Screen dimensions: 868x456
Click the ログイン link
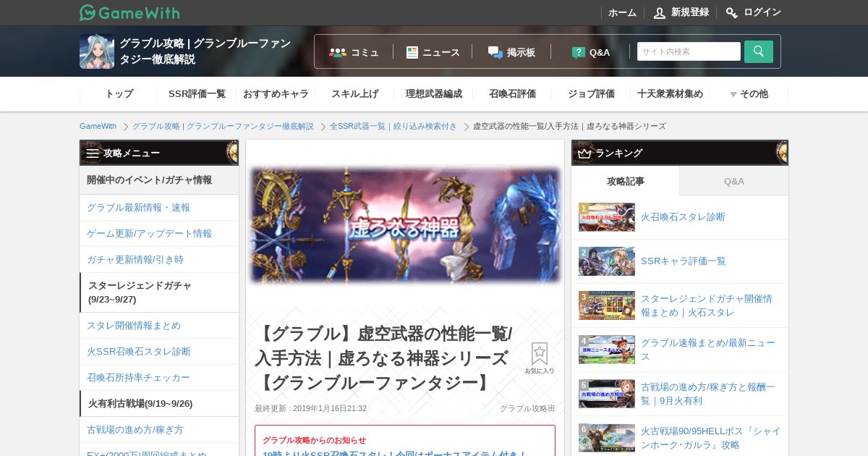(x=762, y=13)
